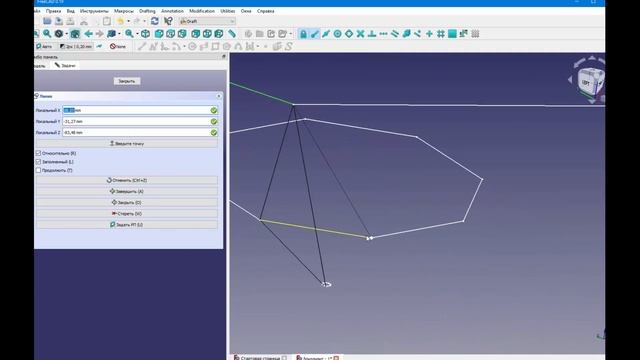Click the Bounding box view icon

tap(75, 34)
